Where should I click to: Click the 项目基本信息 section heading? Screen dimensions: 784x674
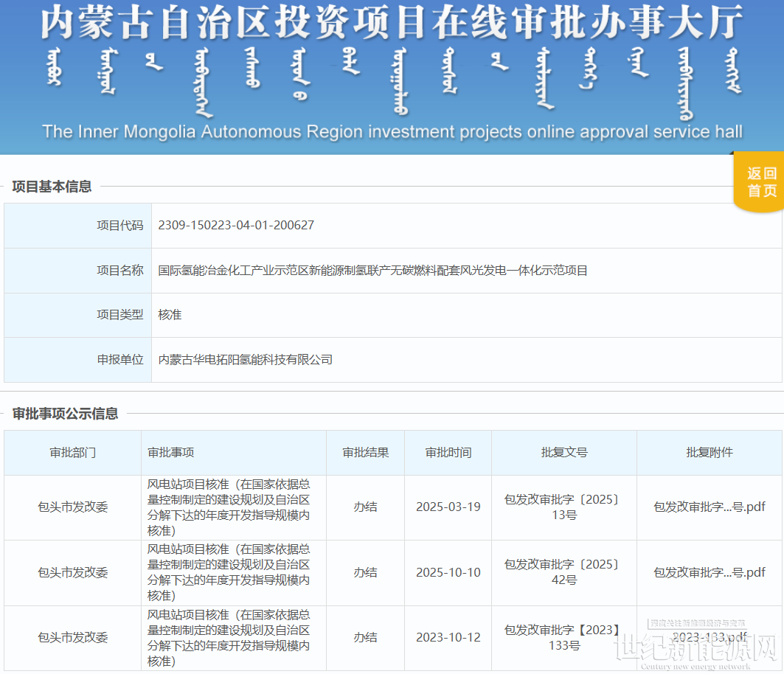coord(52,187)
